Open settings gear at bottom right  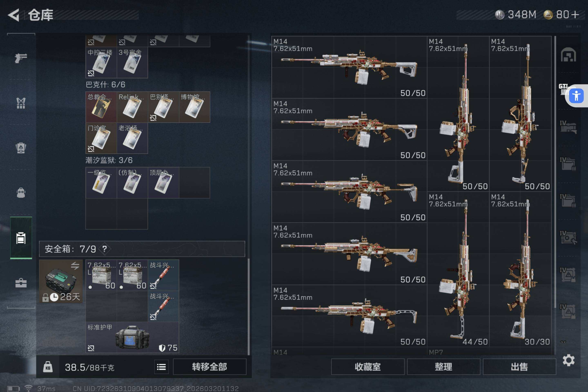(568, 360)
